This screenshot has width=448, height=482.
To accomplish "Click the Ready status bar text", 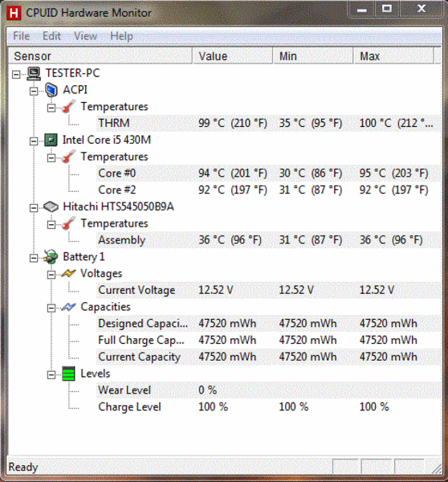I will (23, 468).
